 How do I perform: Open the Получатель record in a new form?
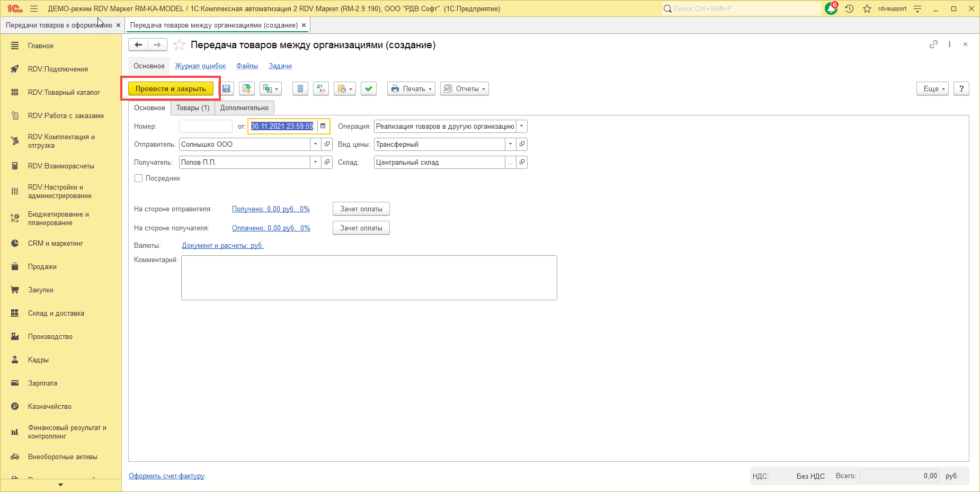click(327, 162)
